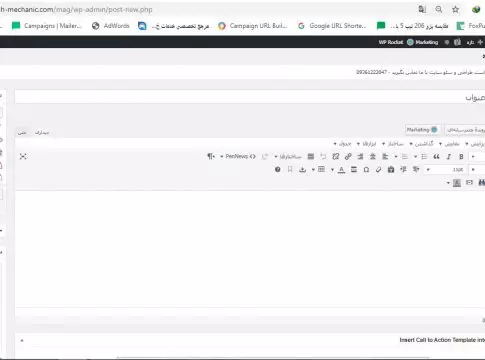Toggle italic formatting in editor toolbar
Screen dimensions: 485x360
pyautogui.click(x=449, y=157)
